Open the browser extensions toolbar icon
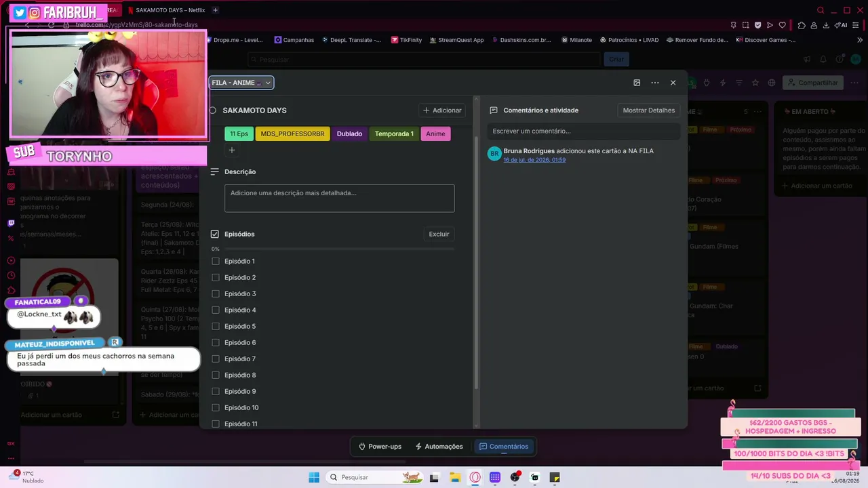The image size is (868, 488). [x=802, y=25]
